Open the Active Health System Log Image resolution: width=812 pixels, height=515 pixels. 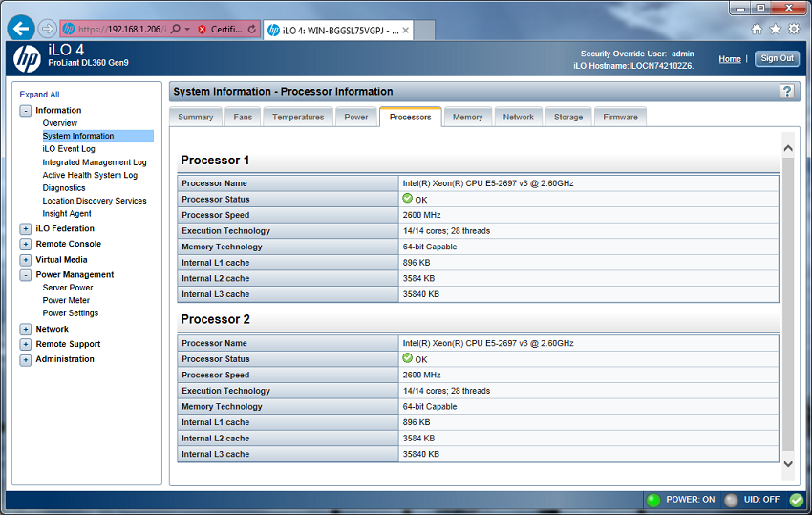(90, 175)
